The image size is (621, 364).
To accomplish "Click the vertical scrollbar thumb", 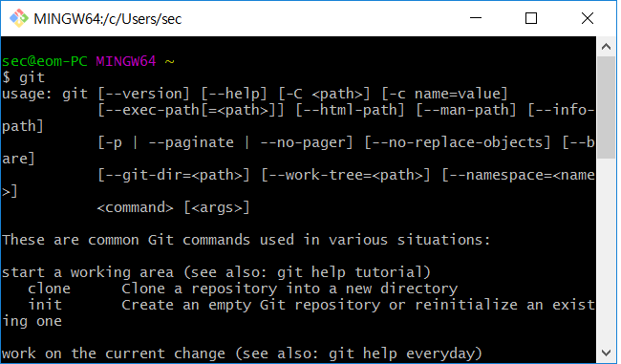I will 606,107.
